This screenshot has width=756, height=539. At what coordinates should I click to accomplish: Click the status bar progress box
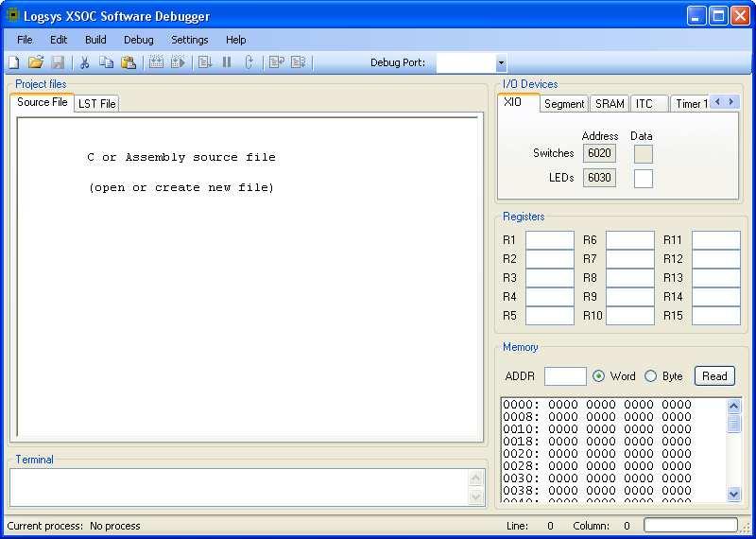(691, 526)
